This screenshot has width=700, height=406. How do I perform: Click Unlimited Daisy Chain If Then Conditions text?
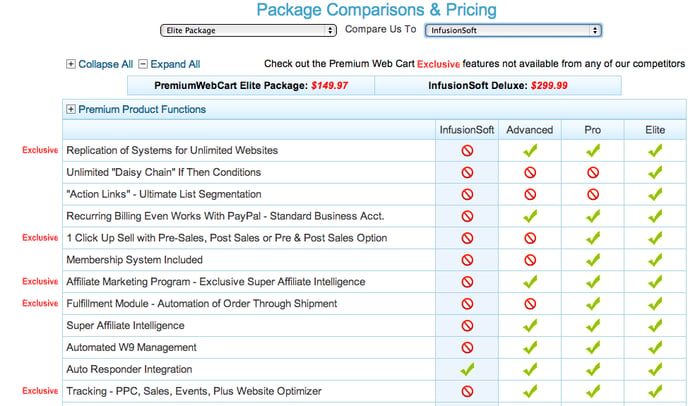(x=163, y=172)
